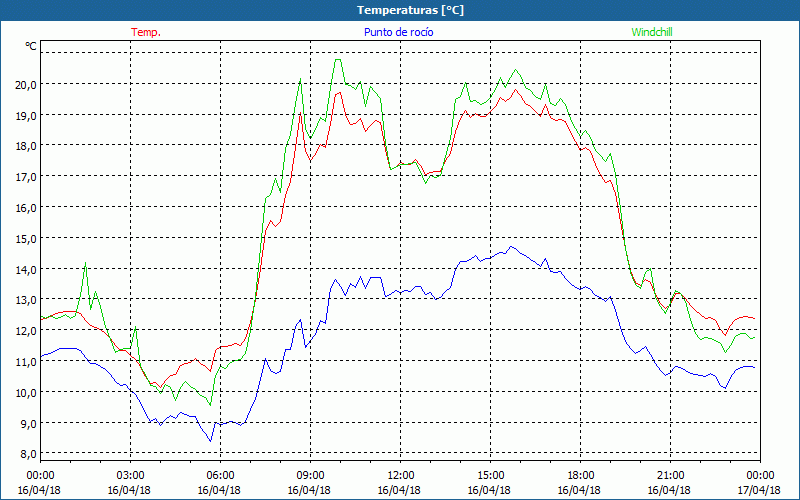Image resolution: width=800 pixels, height=500 pixels.
Task: Click the 13,0 y-axis value
Action: pos(25,300)
